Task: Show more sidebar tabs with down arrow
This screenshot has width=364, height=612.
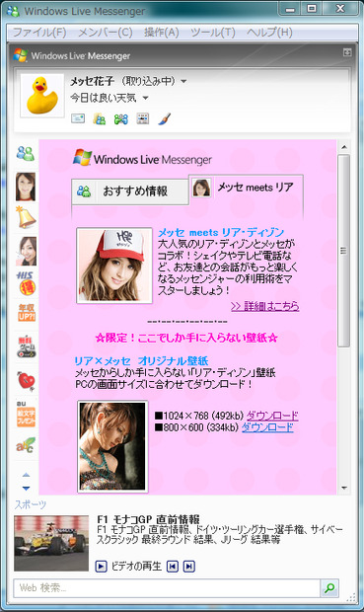Action: point(26,488)
